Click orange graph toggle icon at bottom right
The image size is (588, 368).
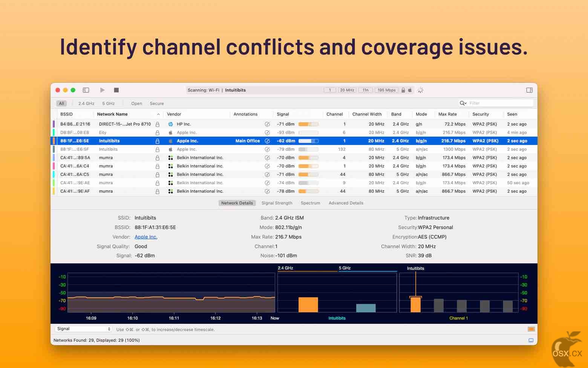tap(531, 329)
